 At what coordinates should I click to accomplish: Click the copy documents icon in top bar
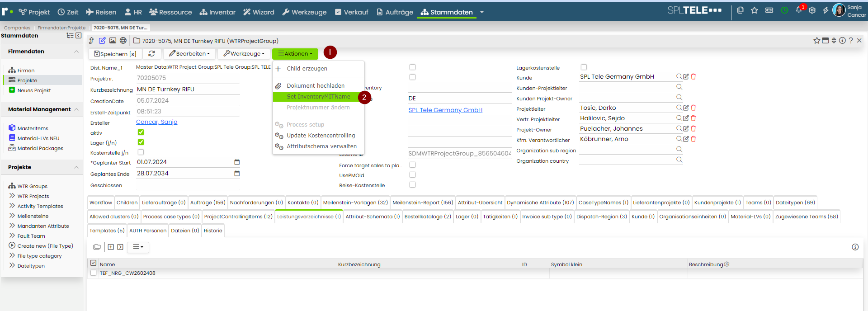tap(740, 10)
